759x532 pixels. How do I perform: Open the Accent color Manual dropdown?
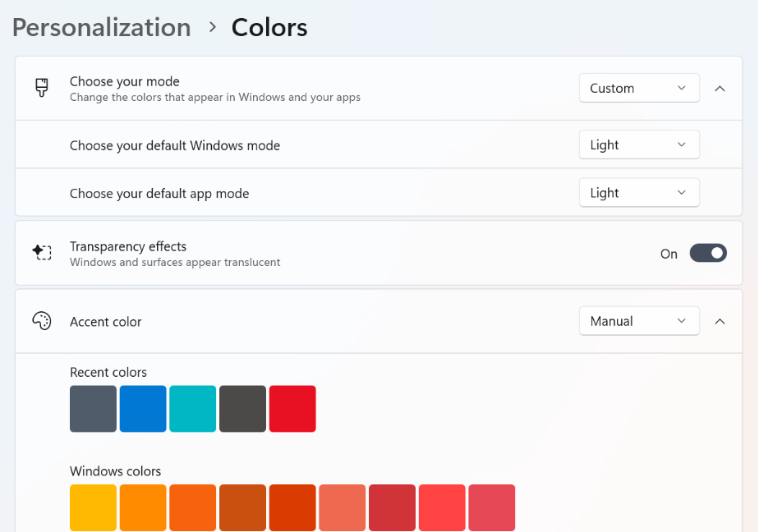[x=639, y=321]
